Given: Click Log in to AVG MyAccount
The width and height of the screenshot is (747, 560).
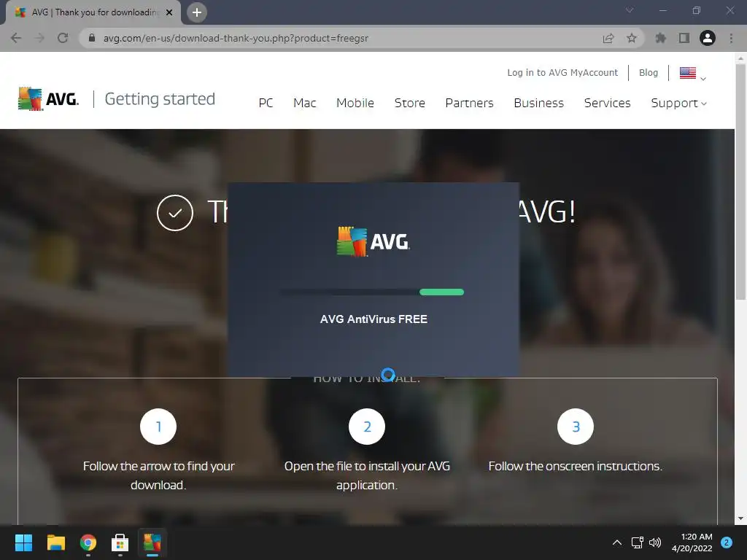Looking at the screenshot, I should click(x=562, y=72).
